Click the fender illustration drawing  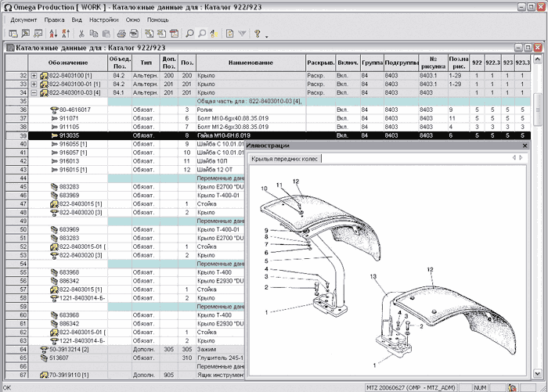388,270
